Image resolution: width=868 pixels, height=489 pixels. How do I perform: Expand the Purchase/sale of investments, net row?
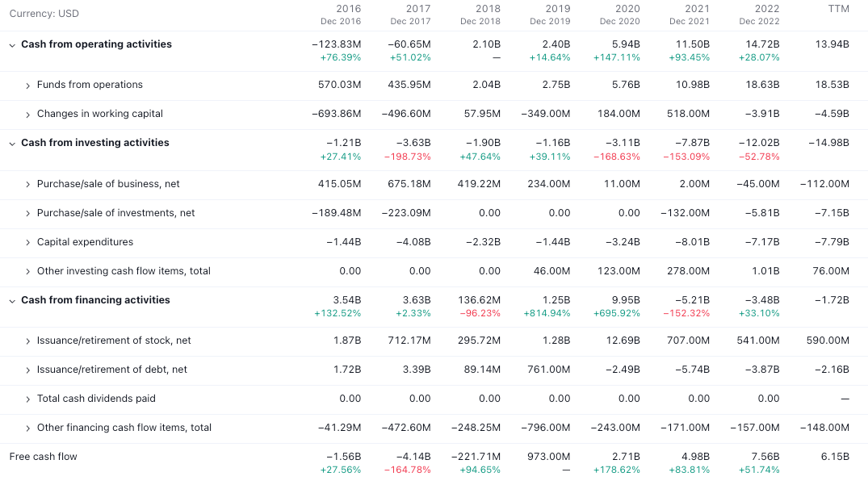click(x=28, y=213)
